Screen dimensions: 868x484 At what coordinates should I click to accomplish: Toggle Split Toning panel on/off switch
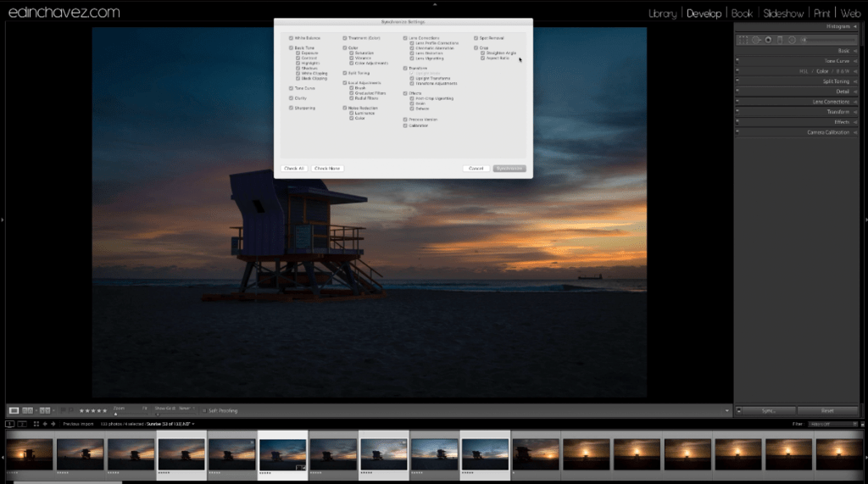737,81
